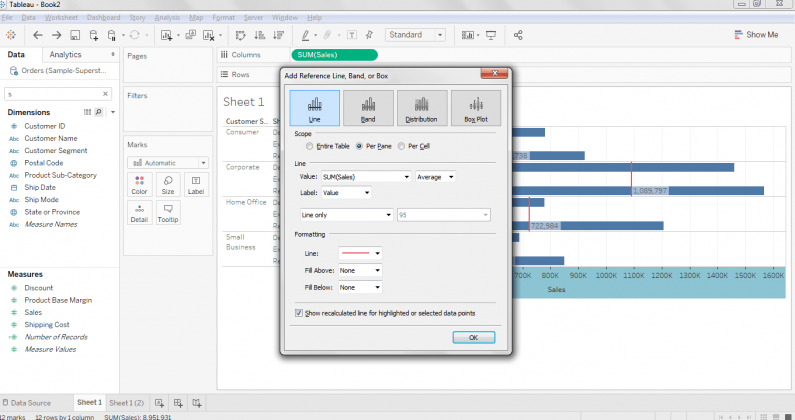Viewport: 795px width, 420px height.
Task: Open the Line only dropdown
Action: click(x=347, y=215)
